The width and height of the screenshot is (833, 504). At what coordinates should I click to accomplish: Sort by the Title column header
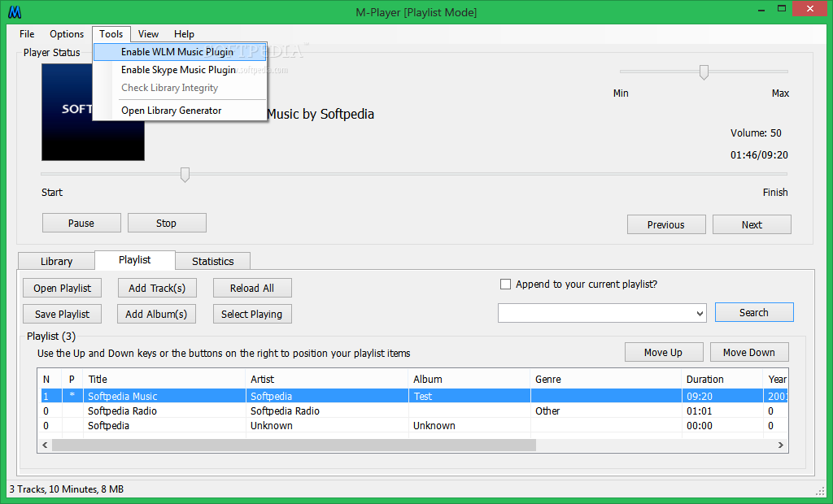pos(164,379)
